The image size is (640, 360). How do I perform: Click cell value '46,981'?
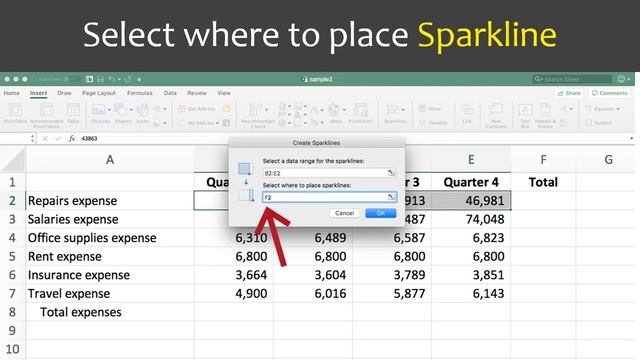pos(471,201)
